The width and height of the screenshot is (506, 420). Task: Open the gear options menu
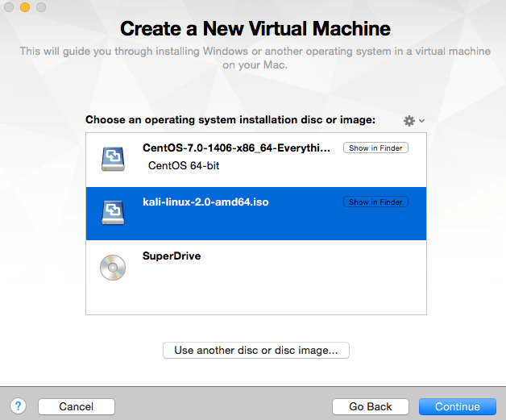click(413, 120)
